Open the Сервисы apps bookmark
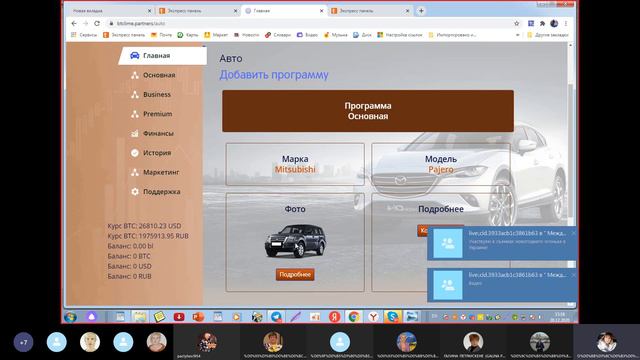The image size is (640, 360). point(84,35)
